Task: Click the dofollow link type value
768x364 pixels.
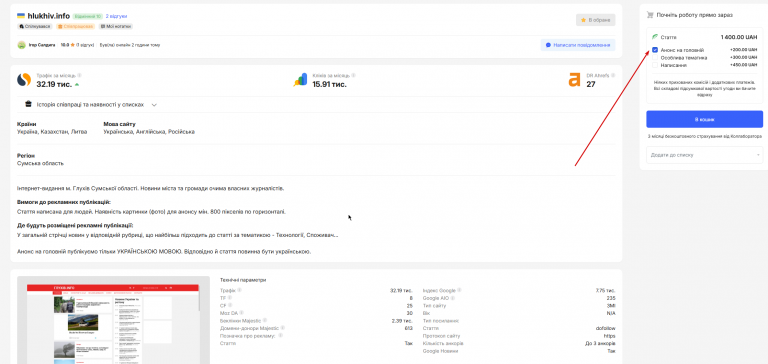Action: (x=605, y=328)
